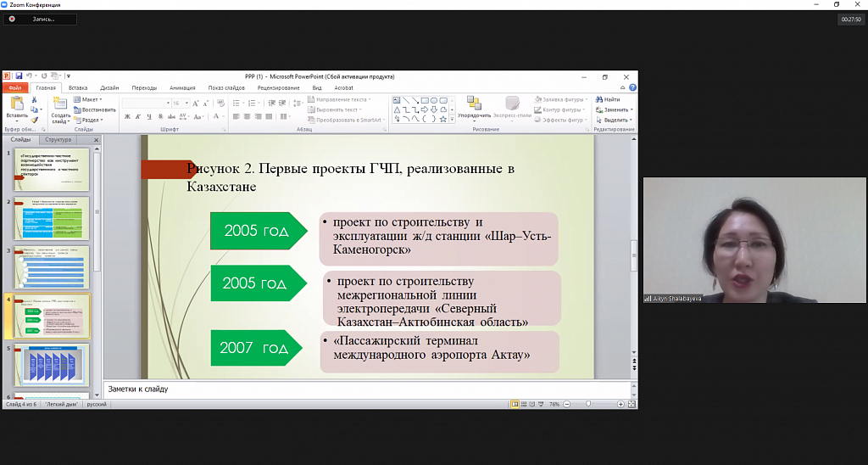Toggle normal view button in status bar
Screen dimensions: 868x465
coord(515,405)
